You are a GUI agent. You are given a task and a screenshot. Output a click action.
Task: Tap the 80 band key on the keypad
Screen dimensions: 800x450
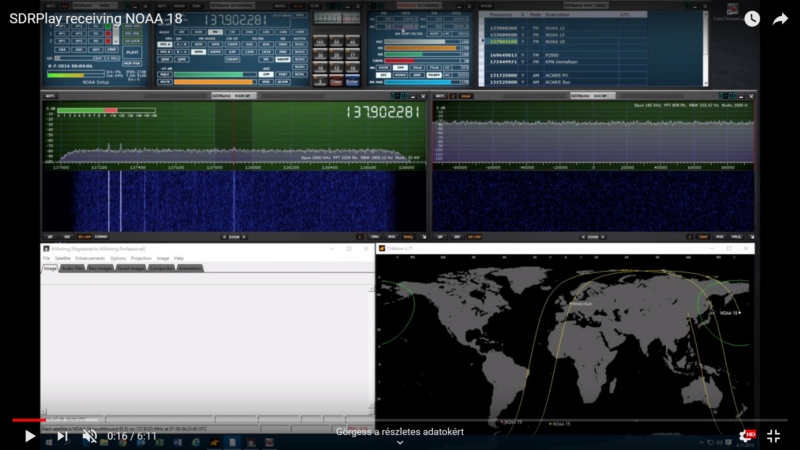[336, 41]
